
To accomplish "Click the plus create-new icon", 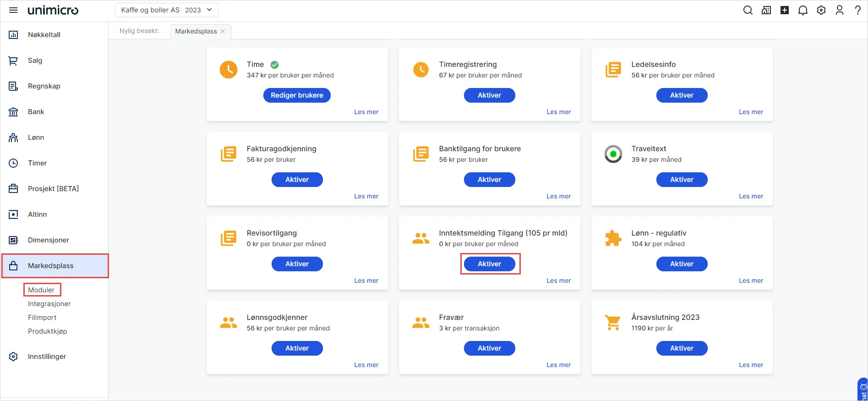I will coord(785,10).
